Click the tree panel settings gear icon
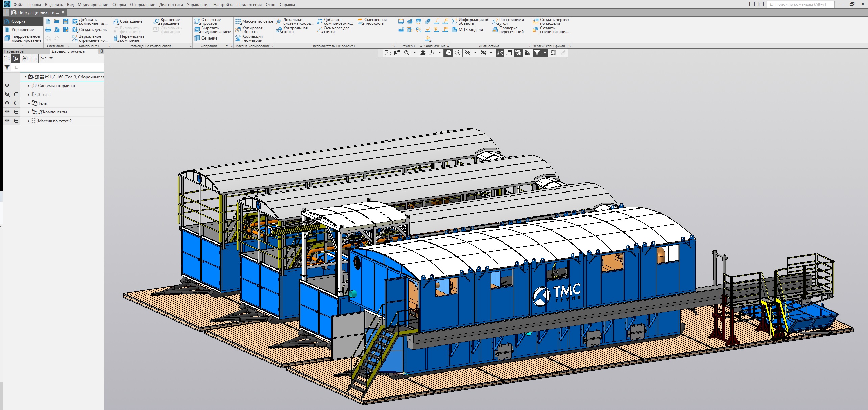The width and height of the screenshot is (868, 410). click(101, 51)
